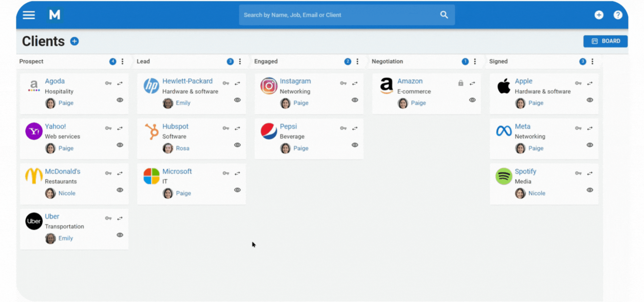644x302 pixels.
Task: Select the Engaged column header
Action: click(x=266, y=61)
